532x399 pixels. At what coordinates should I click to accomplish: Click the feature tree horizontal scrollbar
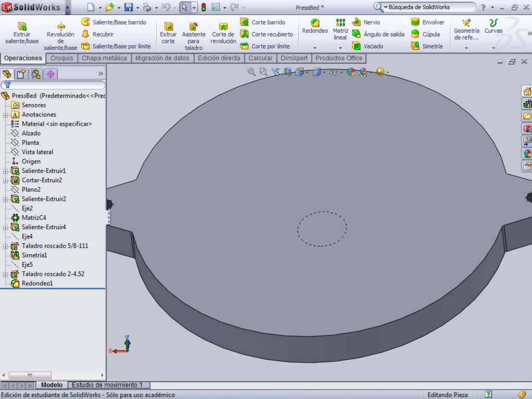[30, 375]
